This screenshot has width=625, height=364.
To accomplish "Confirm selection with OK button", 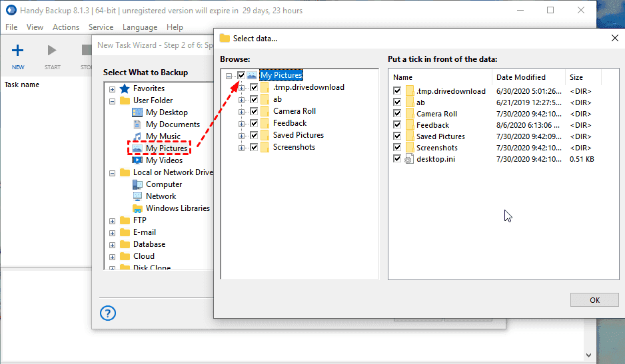I will [594, 300].
